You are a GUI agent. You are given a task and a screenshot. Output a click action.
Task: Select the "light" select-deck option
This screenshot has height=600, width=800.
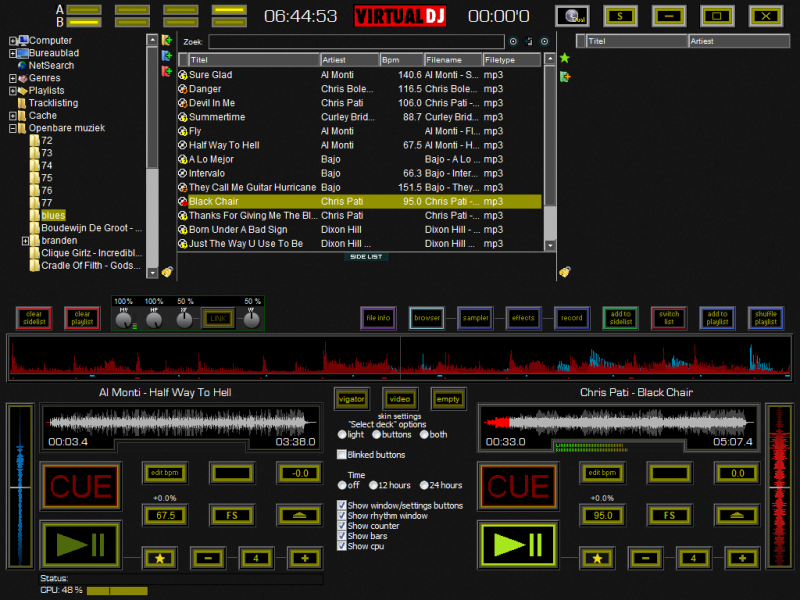[x=342, y=435]
